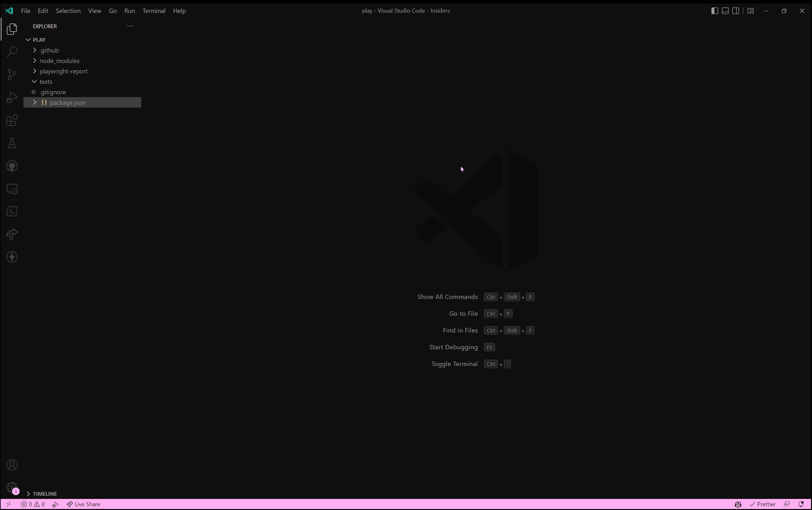Minimize the VS Code window
Image resolution: width=812 pixels, height=510 pixels.
click(766, 11)
